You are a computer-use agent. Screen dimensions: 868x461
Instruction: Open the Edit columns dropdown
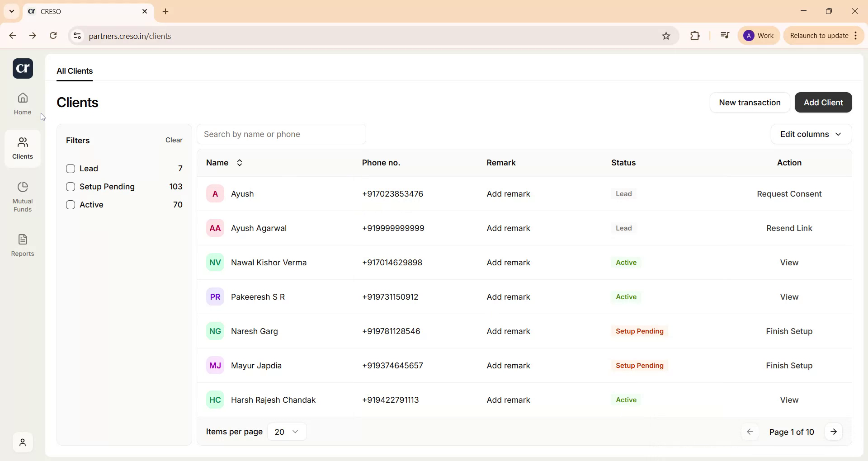point(810,134)
